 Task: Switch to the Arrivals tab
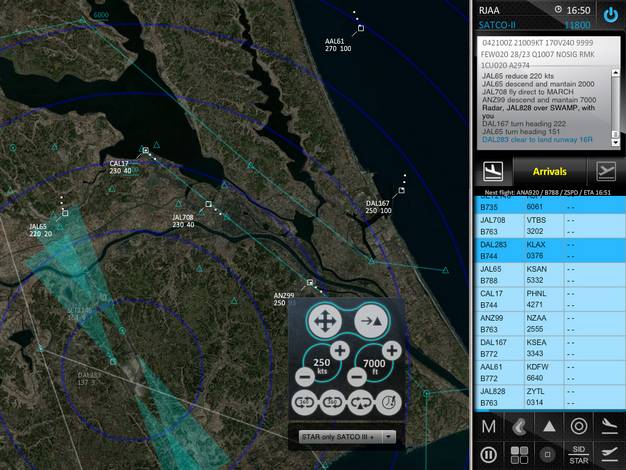(548, 171)
